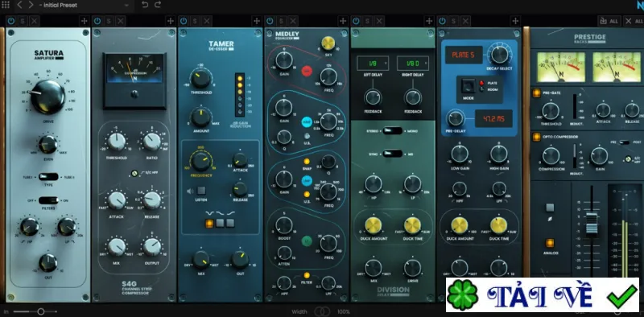Remove the Satura module with X
The image size is (644, 317).
coord(35,21)
